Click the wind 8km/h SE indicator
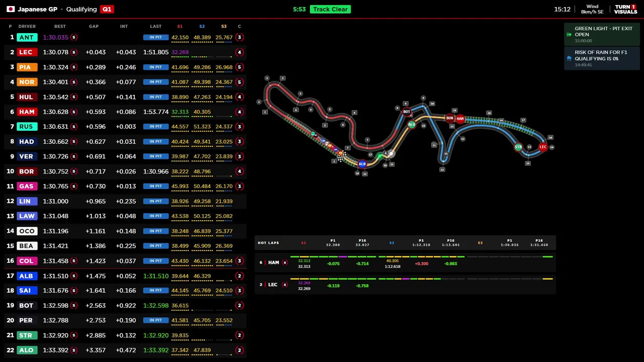The width and height of the screenshot is (644, 362). point(592,9)
